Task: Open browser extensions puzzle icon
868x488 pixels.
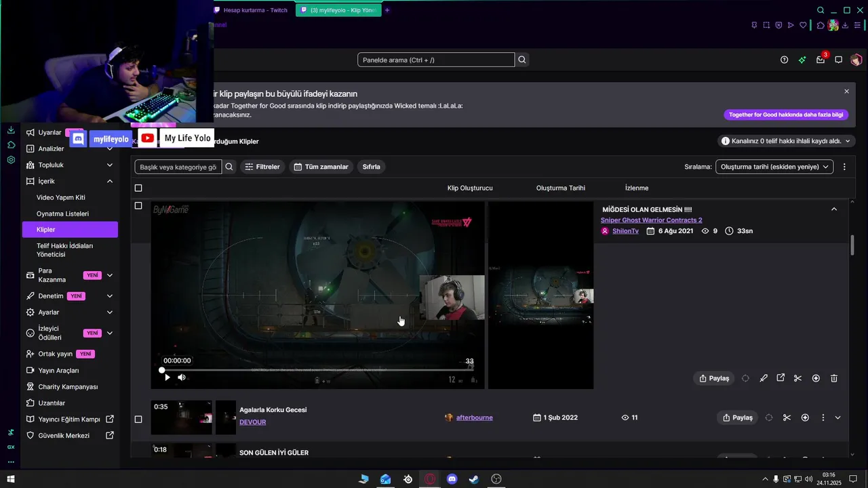Action: point(821,25)
